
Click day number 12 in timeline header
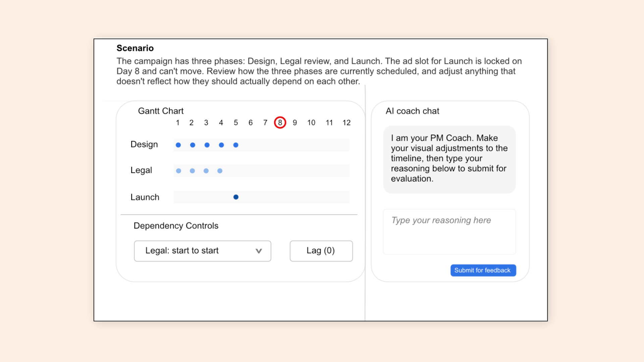[x=346, y=123]
